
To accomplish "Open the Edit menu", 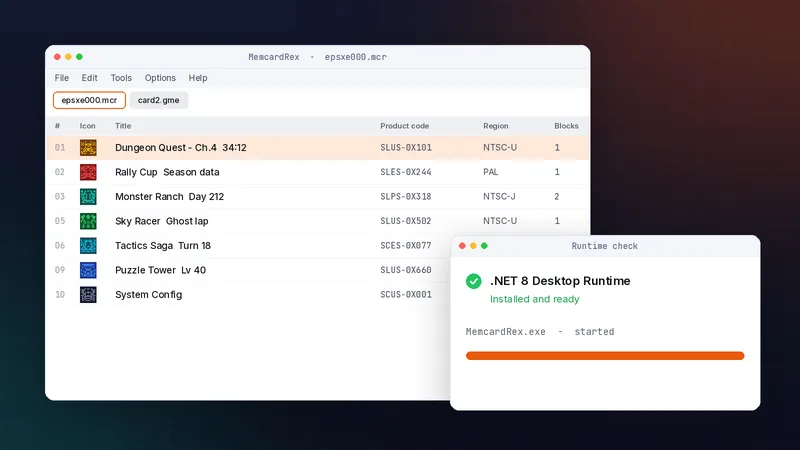I will 89,78.
